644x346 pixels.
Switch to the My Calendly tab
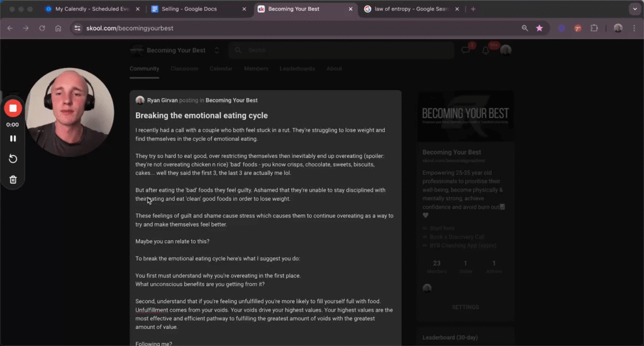coord(92,9)
